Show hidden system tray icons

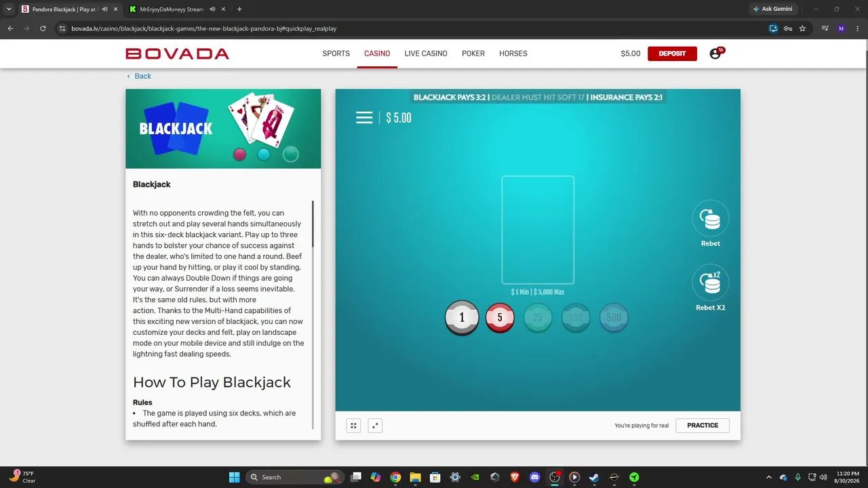pos(768,477)
